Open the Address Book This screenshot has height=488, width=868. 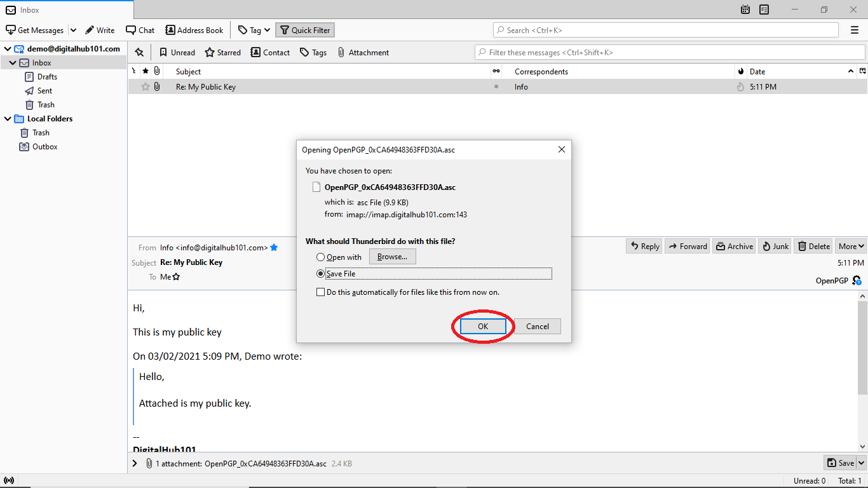pos(194,30)
